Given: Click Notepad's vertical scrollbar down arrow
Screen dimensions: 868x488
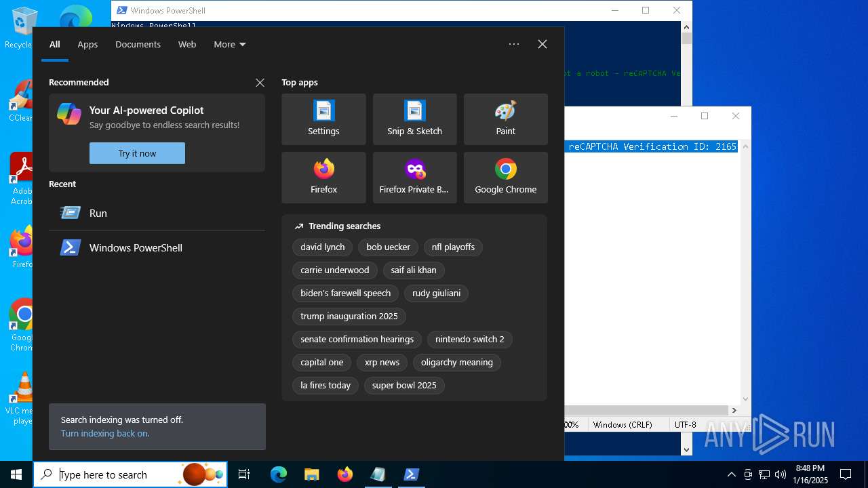Looking at the screenshot, I should pyautogui.click(x=746, y=399).
